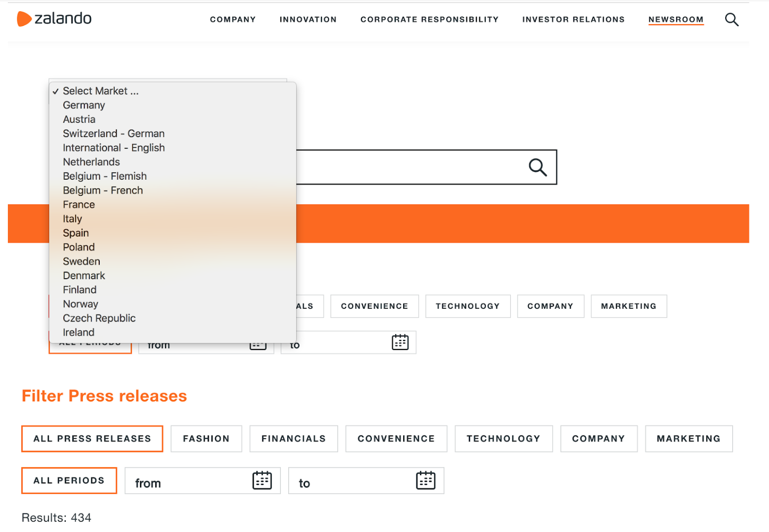Click the search box magnifier icon
This screenshot has height=532, width=769.
point(538,167)
